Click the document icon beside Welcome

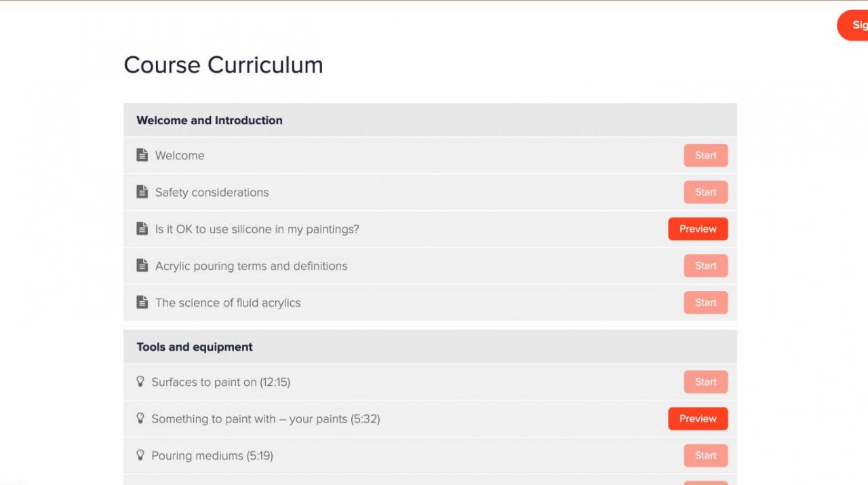[142, 155]
